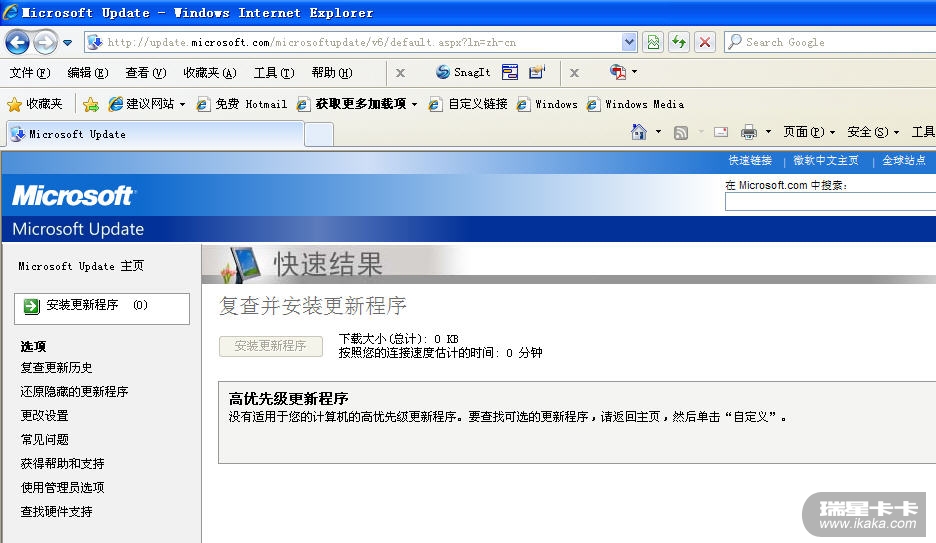Click the Microsoft logo
Image resolution: width=936 pixels, height=543 pixels.
pos(73,195)
